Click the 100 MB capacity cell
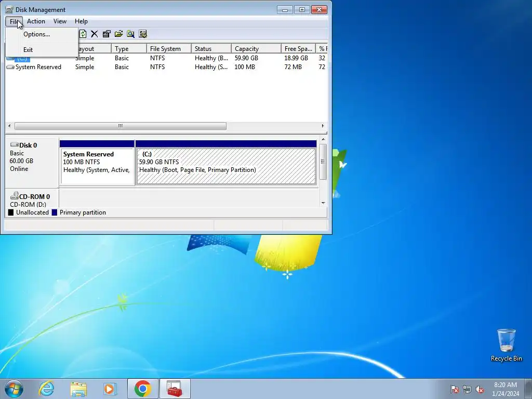 (x=245, y=67)
